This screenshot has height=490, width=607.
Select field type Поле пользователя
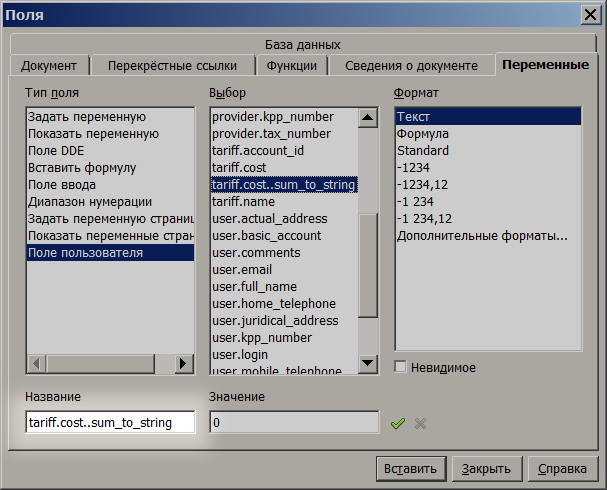pos(110,253)
